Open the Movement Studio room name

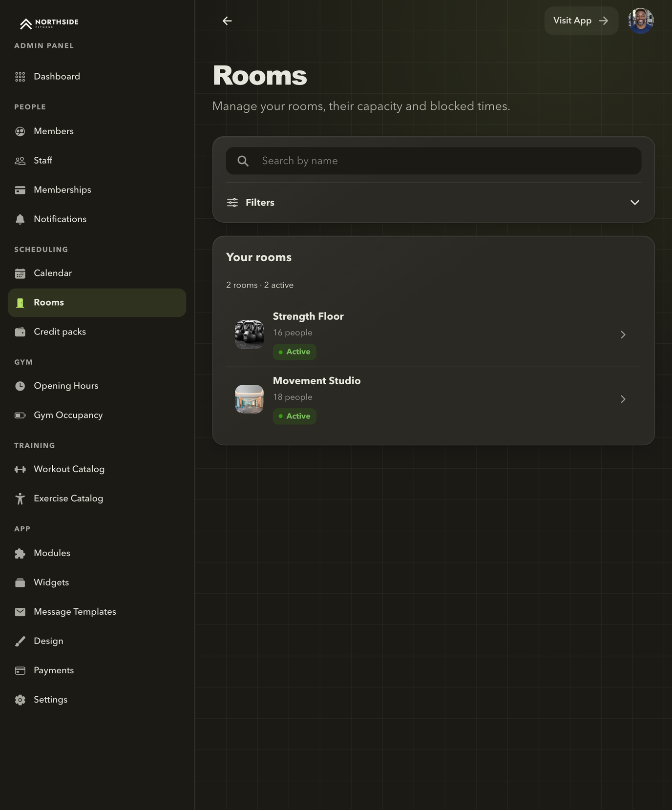coord(316,381)
